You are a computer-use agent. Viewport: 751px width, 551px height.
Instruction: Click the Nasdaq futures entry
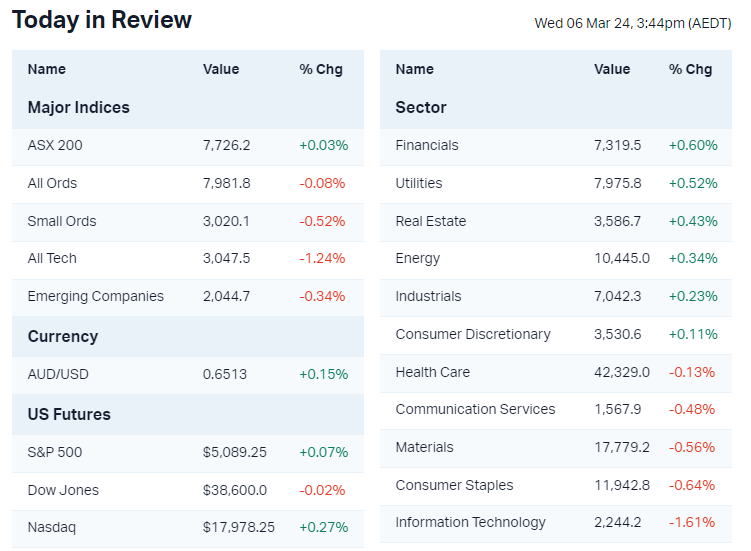[x=51, y=527]
